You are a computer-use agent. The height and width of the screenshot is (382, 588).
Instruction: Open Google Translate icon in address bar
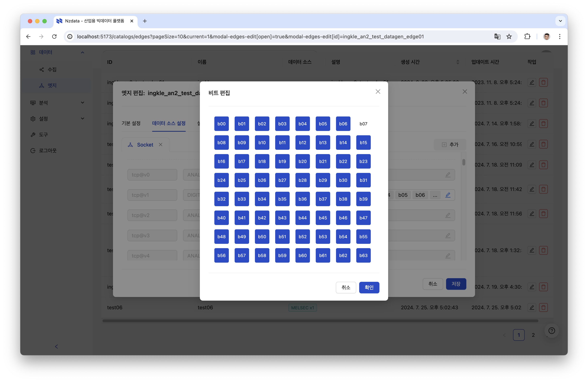coord(497,37)
